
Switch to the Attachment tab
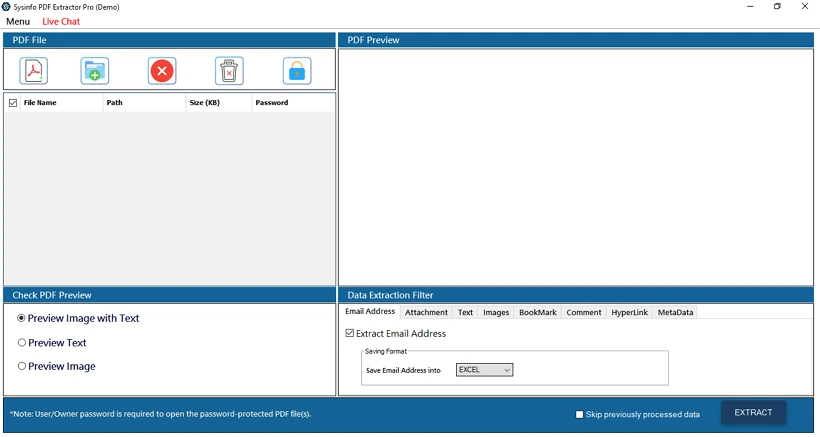pyautogui.click(x=426, y=312)
